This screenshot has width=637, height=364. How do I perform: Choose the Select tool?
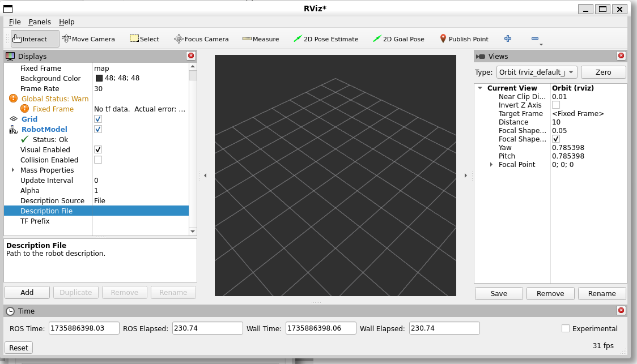(x=144, y=39)
